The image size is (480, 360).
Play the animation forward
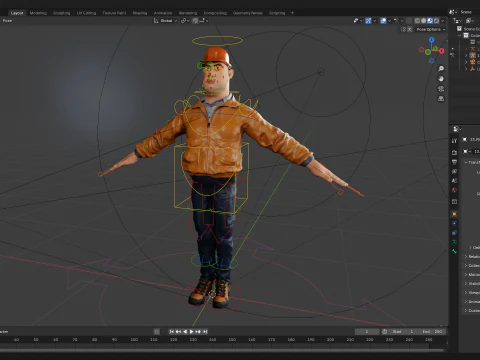point(192,332)
